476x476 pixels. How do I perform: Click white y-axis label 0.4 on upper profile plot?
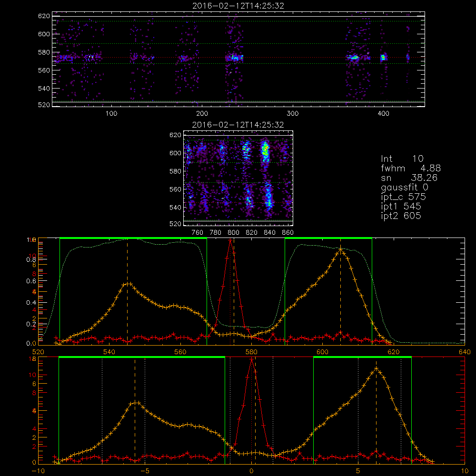click(31, 303)
